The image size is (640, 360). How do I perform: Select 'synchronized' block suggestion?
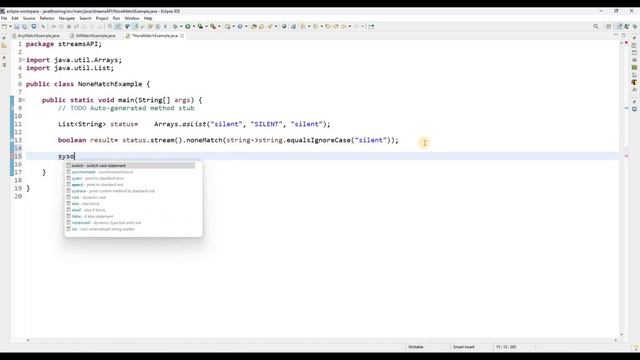[131, 172]
